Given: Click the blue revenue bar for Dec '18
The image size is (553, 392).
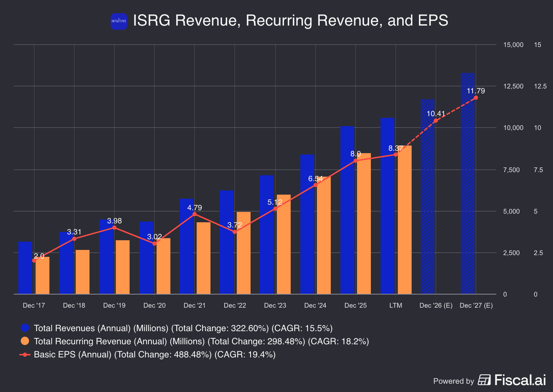Looking at the screenshot, I should (x=66, y=263).
